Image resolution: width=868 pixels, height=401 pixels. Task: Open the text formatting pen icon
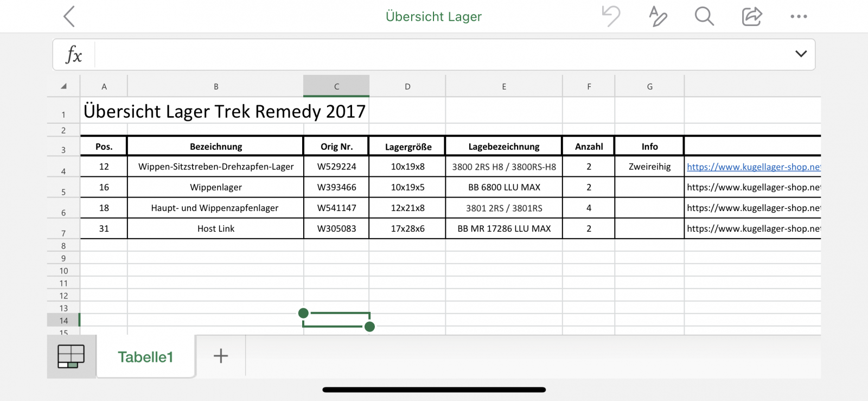tap(658, 16)
